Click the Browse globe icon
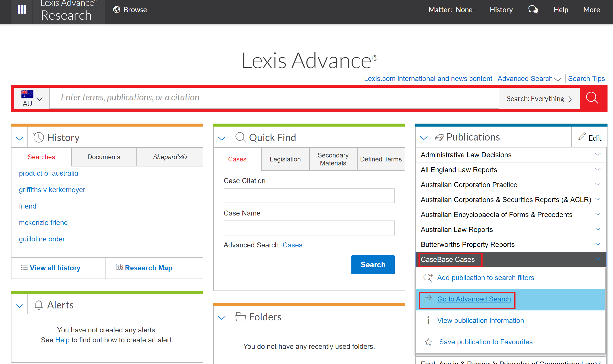The height and width of the screenshot is (364, 613). (116, 9)
